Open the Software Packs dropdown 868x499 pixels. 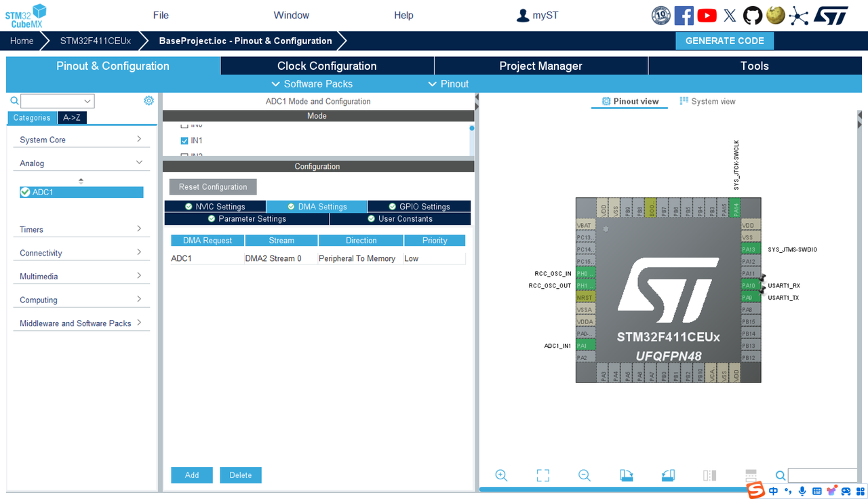312,84
